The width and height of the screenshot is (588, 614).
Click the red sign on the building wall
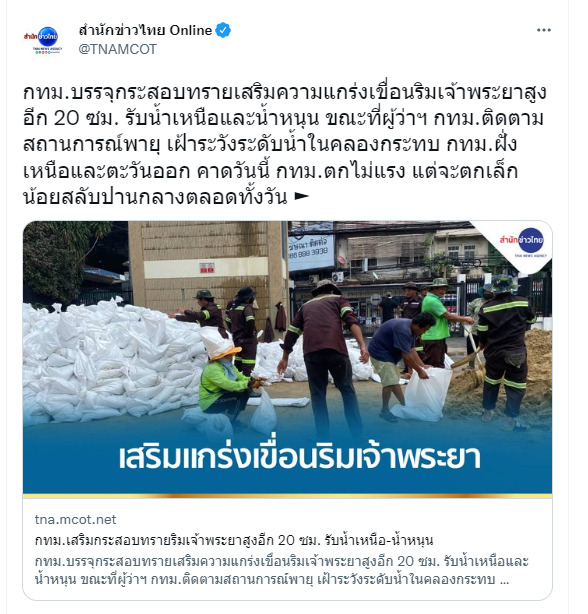(x=207, y=268)
